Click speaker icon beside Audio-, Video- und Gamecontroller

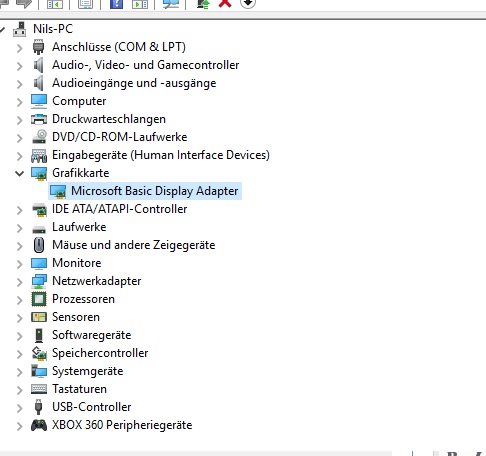[39, 65]
